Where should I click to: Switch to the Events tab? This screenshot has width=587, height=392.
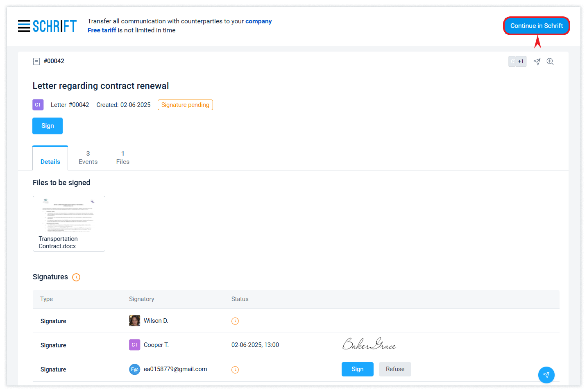(88, 158)
